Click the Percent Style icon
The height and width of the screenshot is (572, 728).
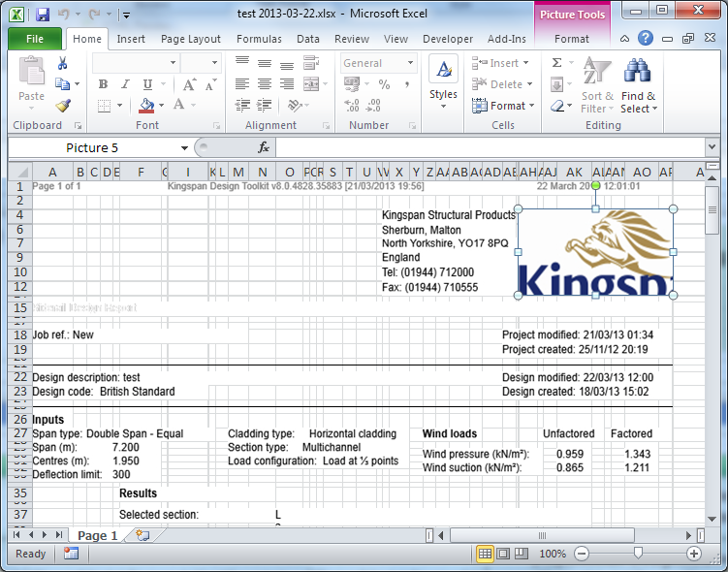384,84
